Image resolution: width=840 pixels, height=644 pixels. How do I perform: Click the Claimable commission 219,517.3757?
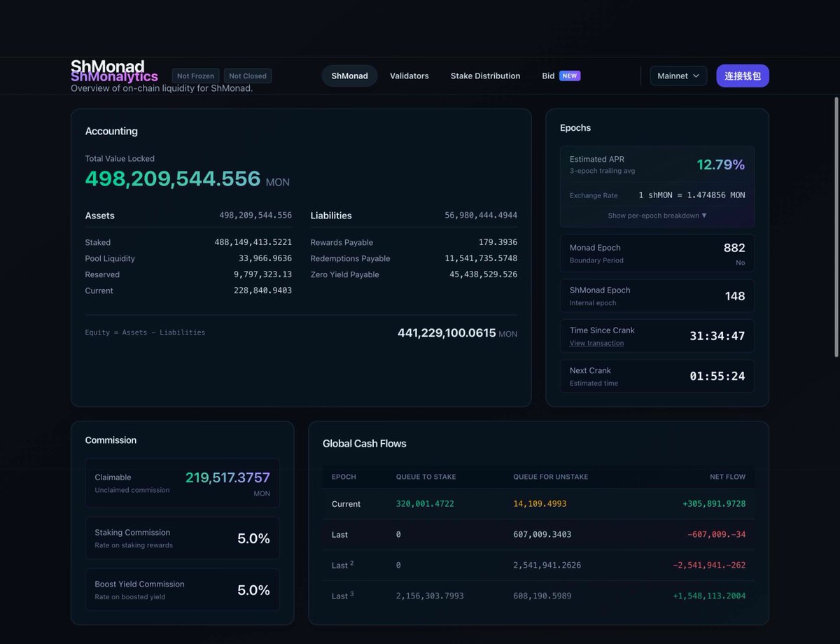click(227, 477)
